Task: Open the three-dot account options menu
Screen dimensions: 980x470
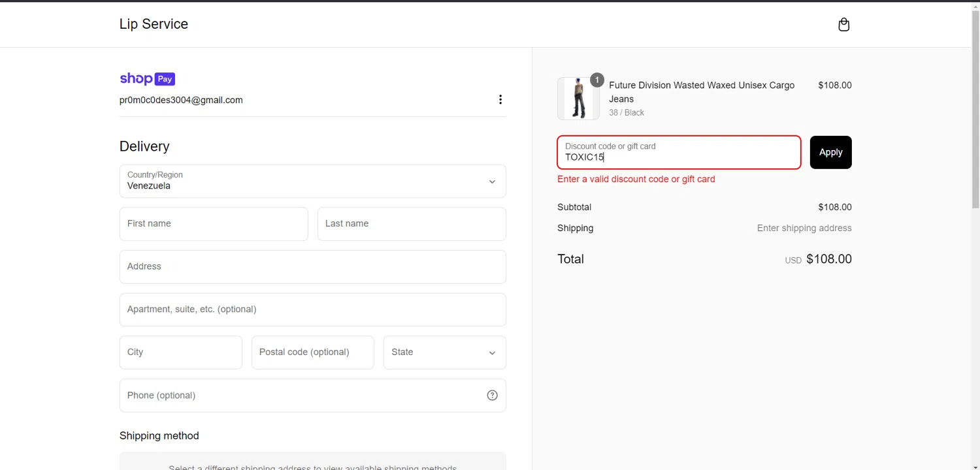Action: click(500, 99)
